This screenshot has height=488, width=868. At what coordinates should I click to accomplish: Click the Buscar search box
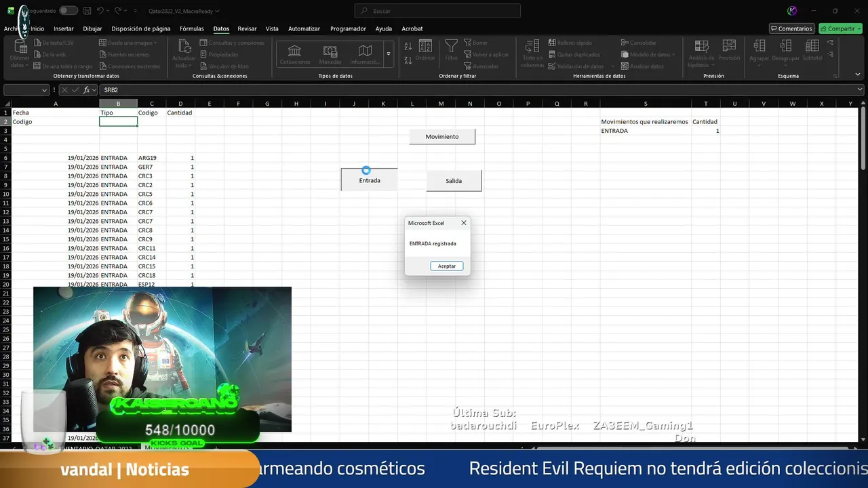point(437,11)
